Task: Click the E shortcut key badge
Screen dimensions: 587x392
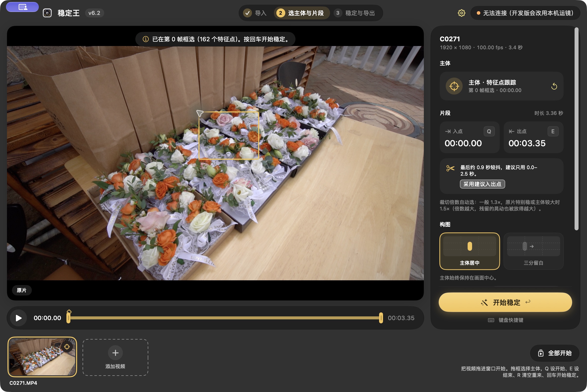Action: point(553,132)
